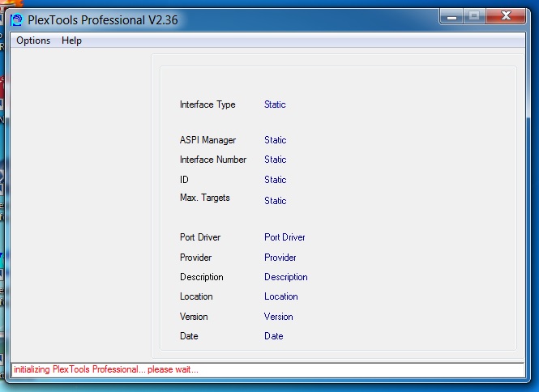Click the black 'Port Driver' label
The height and width of the screenshot is (392, 539).
(200, 237)
